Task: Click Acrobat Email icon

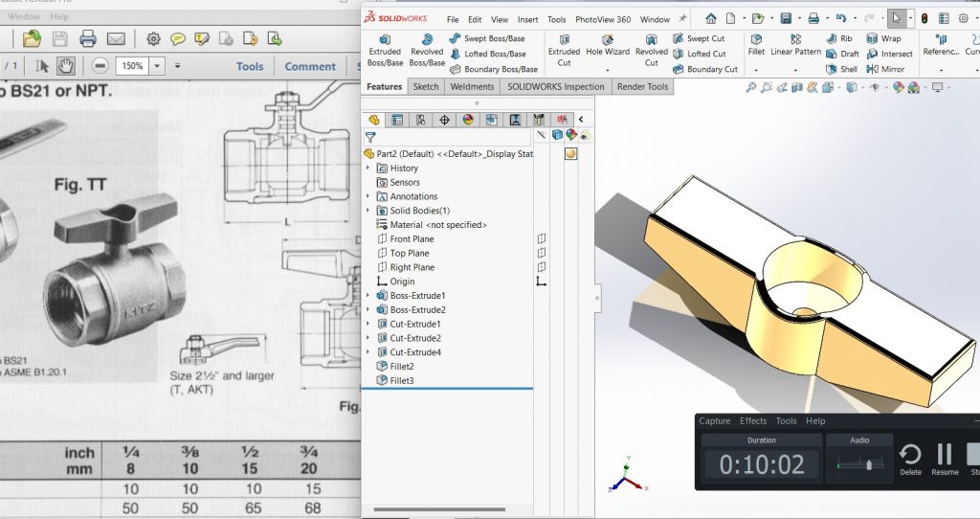Action: pyautogui.click(x=116, y=38)
